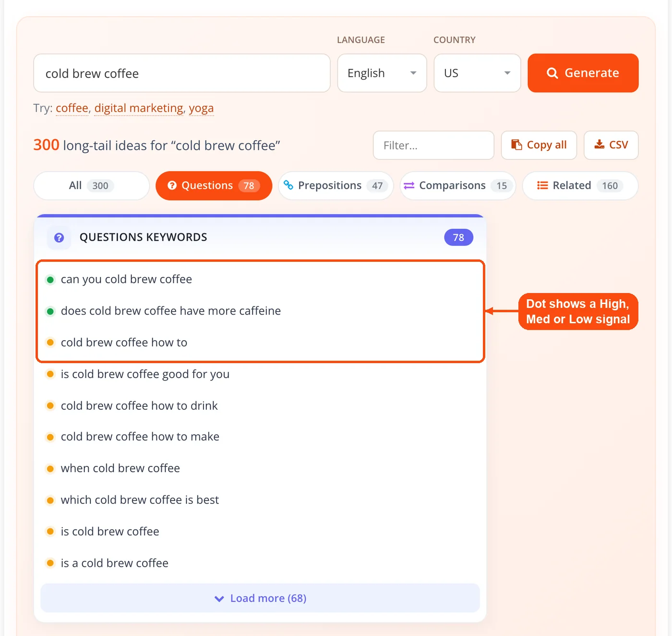Open the US country dropdown
The height and width of the screenshot is (636, 672).
[x=477, y=73]
